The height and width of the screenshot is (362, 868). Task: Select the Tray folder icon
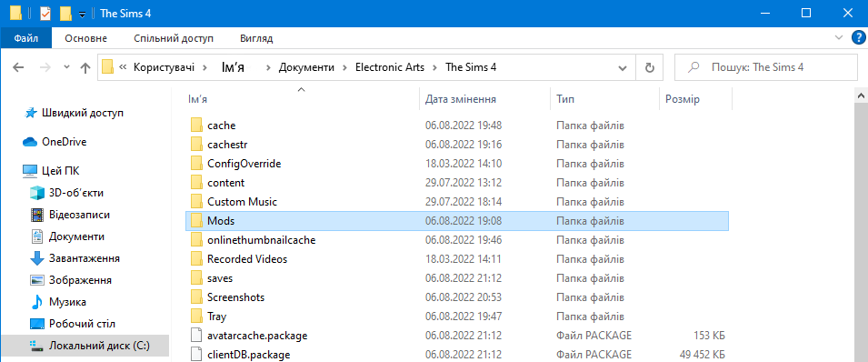click(196, 317)
